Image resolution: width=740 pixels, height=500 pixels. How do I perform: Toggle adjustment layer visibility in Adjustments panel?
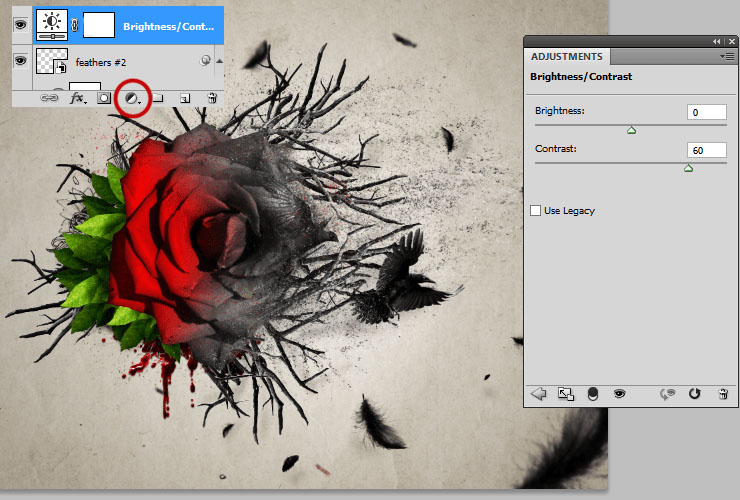(x=619, y=393)
